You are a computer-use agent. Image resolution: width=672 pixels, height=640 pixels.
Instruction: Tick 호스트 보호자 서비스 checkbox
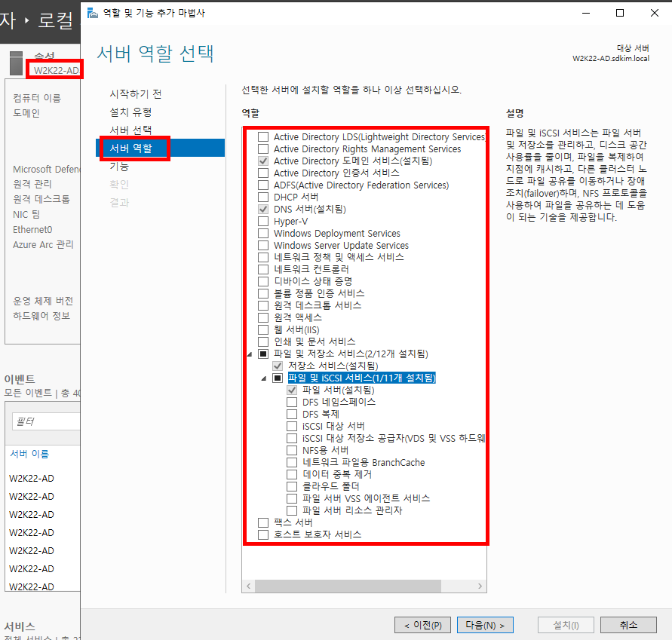pyautogui.click(x=263, y=534)
